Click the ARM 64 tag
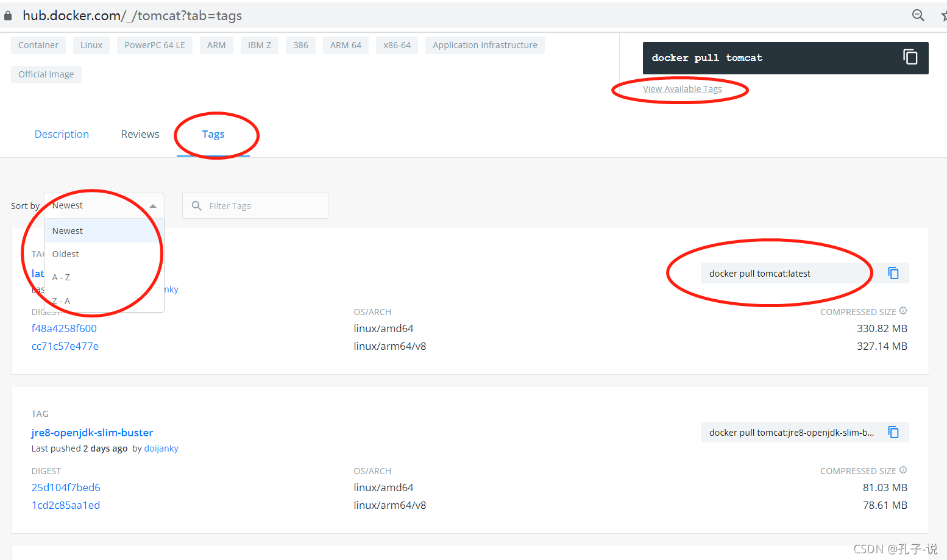 346,45
